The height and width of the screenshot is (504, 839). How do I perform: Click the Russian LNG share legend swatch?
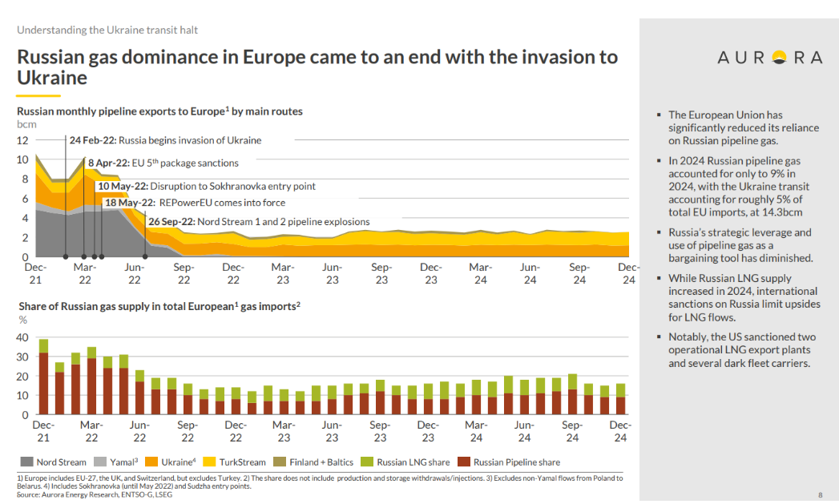tap(366, 462)
